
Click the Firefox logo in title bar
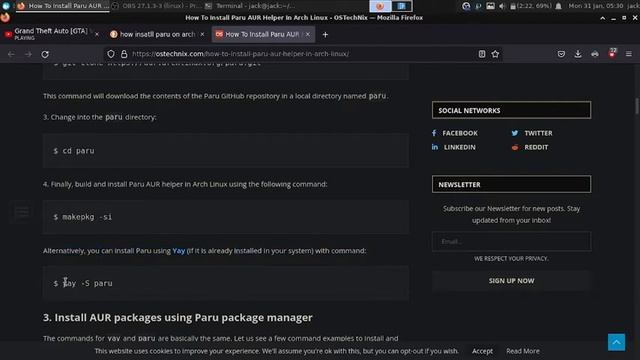pyautogui.click(x=5, y=18)
